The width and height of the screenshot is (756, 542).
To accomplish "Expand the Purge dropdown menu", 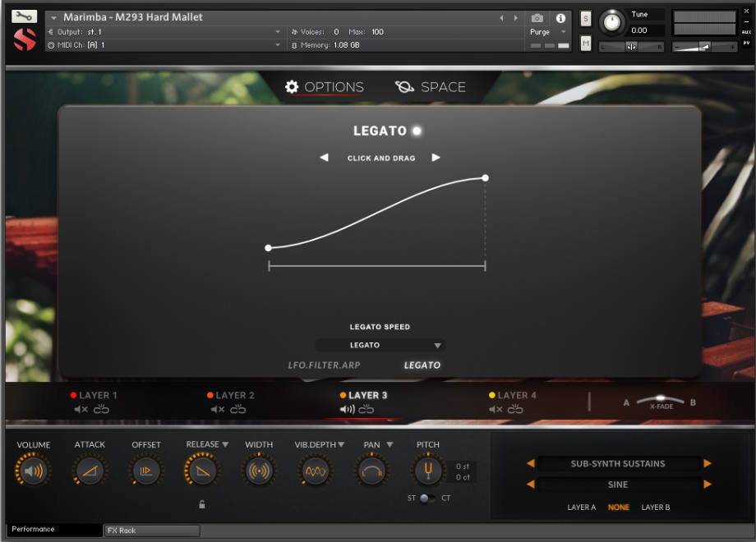I will tap(548, 32).
